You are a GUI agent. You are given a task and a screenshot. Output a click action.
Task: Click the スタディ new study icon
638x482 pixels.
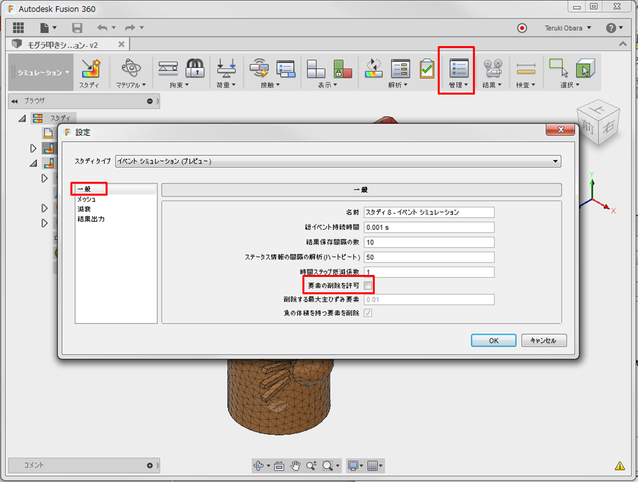coord(90,68)
